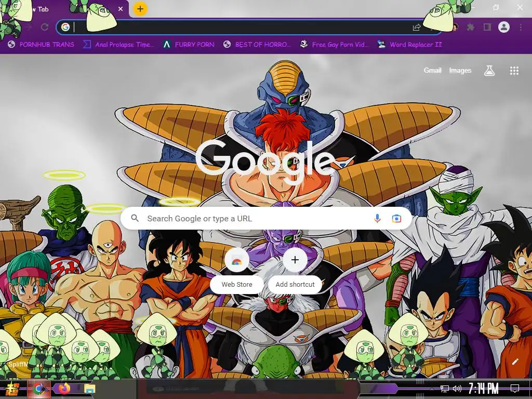The height and width of the screenshot is (399, 532).
Task: Click the computer favicon of the Free Gay Porn Vid... bookmark
Action: [x=303, y=44]
